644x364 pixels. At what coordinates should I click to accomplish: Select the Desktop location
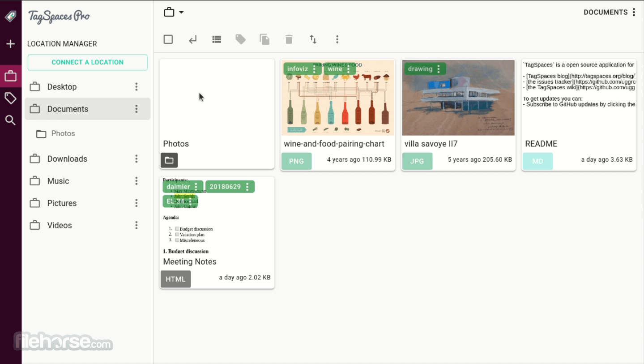(x=87, y=87)
